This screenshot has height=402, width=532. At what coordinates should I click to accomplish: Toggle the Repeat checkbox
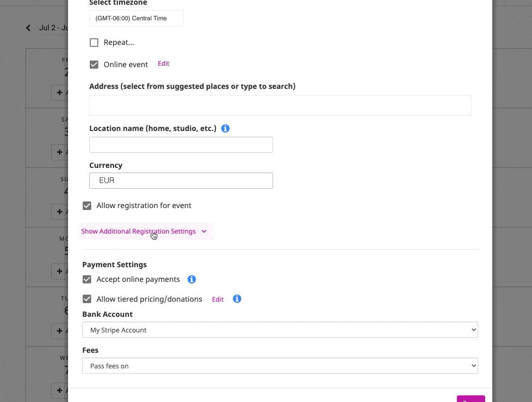(94, 43)
